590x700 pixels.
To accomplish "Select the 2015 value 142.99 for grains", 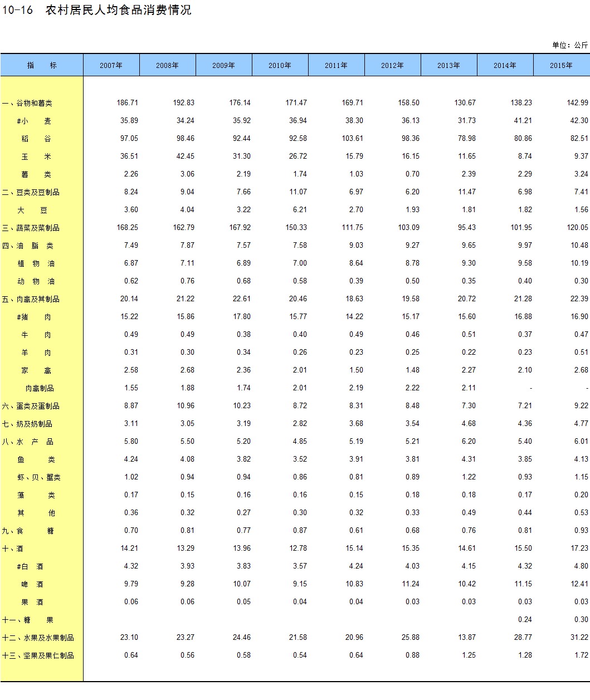I will pyautogui.click(x=577, y=103).
